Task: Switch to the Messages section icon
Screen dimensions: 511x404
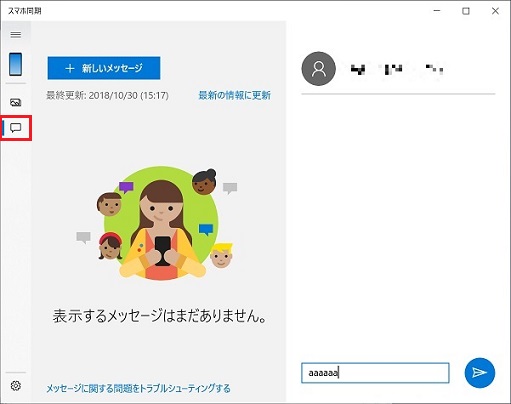Action: point(16,128)
